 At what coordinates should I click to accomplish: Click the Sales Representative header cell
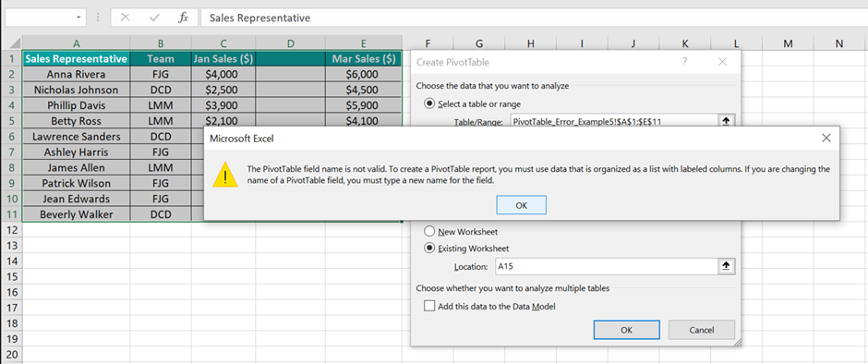(77, 59)
